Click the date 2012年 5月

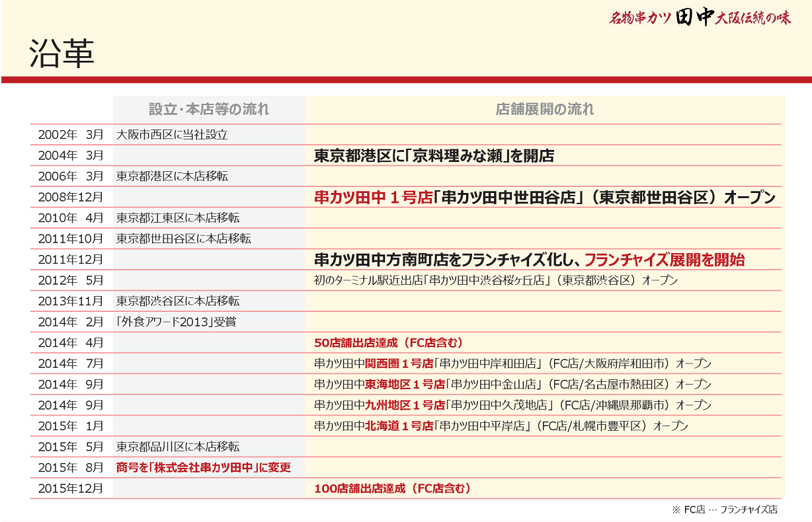coord(71,280)
